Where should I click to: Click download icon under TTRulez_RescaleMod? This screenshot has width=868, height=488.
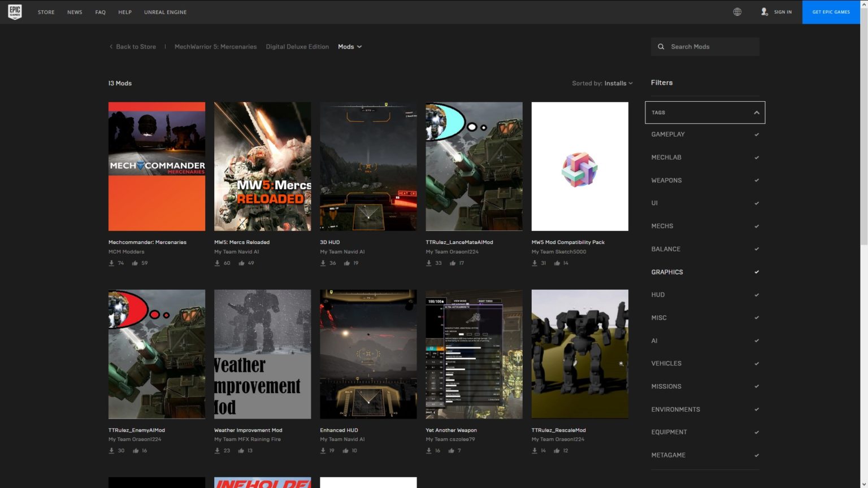tap(535, 451)
